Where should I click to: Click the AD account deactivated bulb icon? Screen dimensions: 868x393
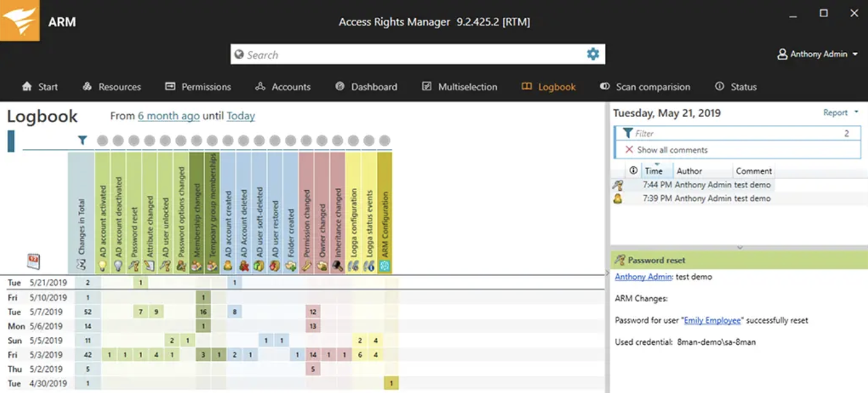tap(118, 265)
